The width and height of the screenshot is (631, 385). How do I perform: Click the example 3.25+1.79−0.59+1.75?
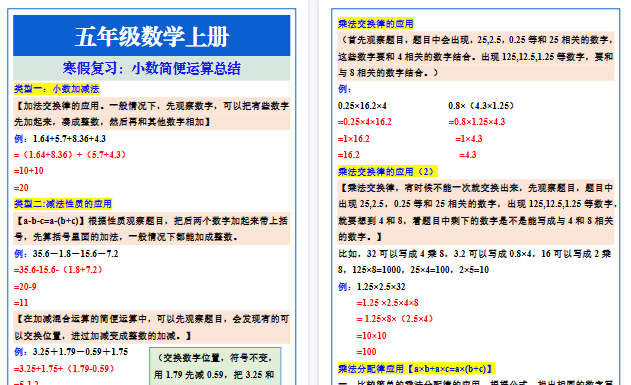tap(80, 352)
